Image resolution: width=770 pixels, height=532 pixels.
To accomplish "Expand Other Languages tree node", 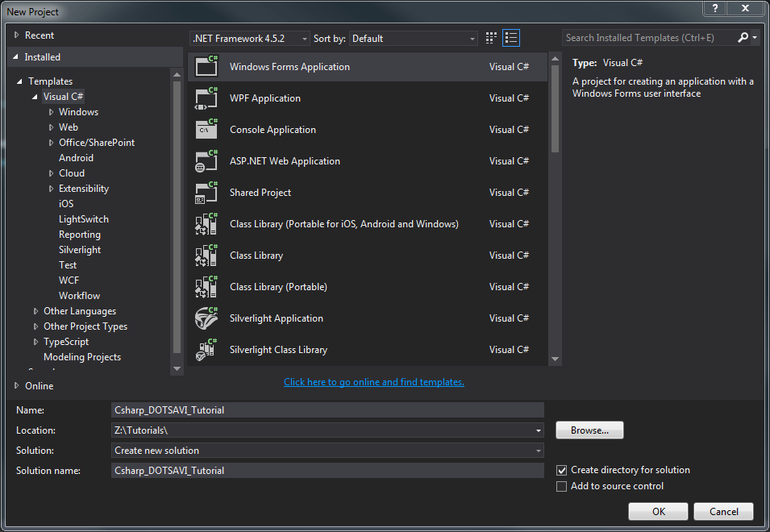I will pyautogui.click(x=35, y=311).
